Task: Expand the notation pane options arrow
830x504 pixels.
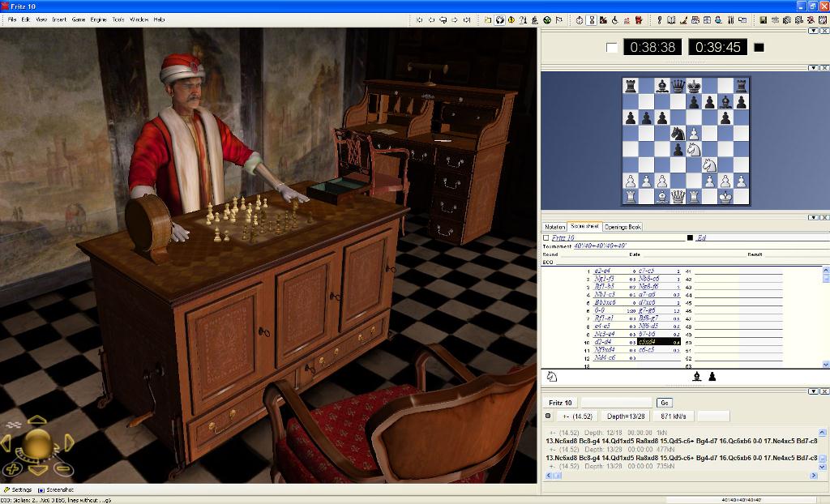Action: coord(813,218)
